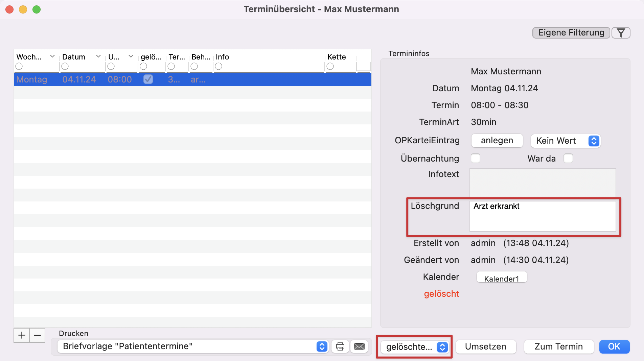Select radio button under gelö... column
644x361 pixels.
click(x=143, y=67)
